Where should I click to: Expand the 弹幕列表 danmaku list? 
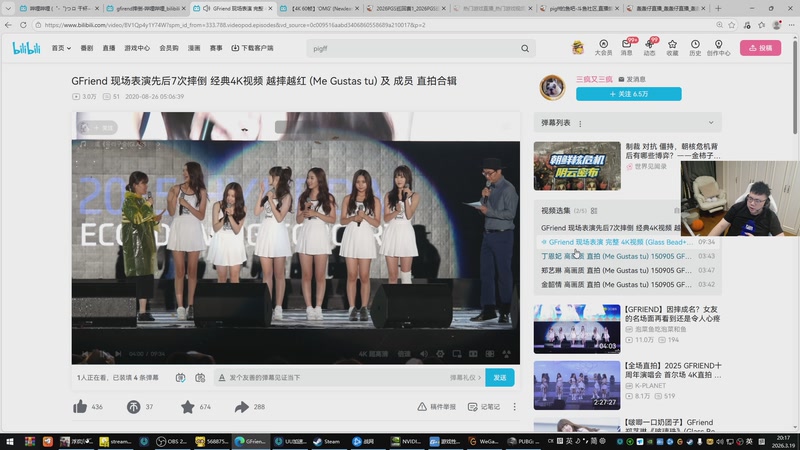(711, 122)
